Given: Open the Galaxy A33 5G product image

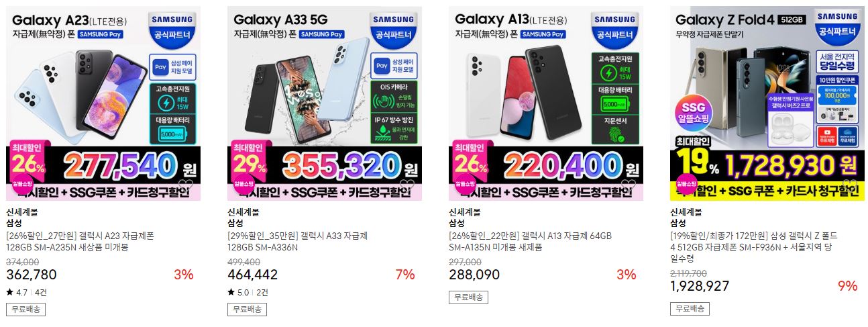Looking at the screenshot, I should (x=325, y=103).
